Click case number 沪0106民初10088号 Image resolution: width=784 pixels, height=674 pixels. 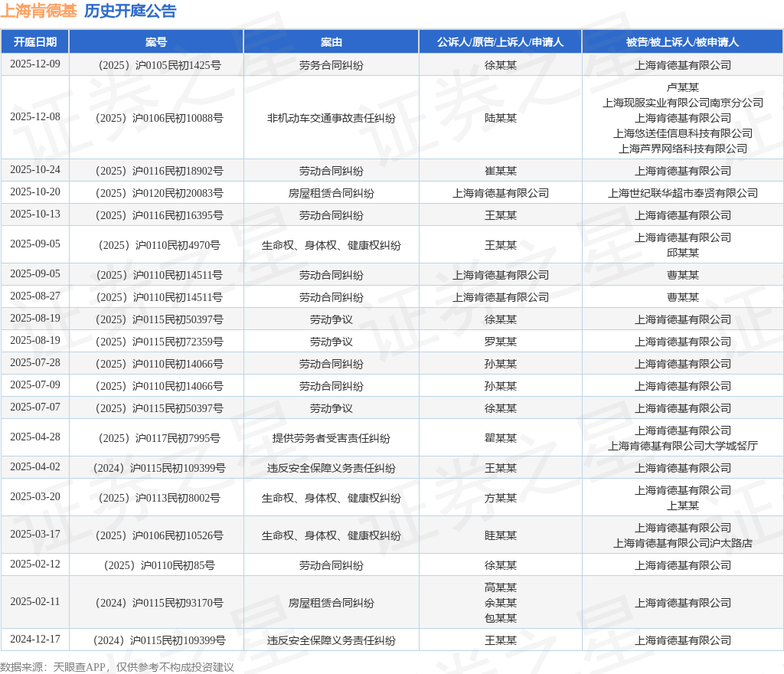(159, 118)
